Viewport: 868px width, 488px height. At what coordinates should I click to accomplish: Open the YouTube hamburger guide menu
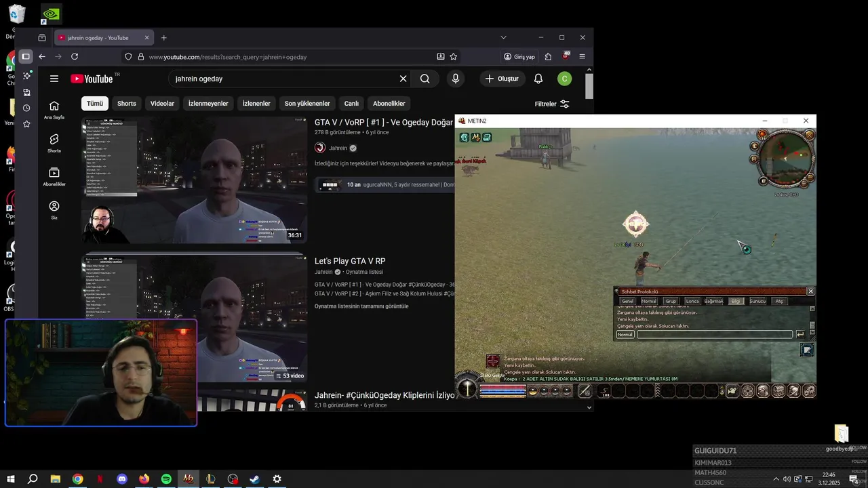point(54,79)
